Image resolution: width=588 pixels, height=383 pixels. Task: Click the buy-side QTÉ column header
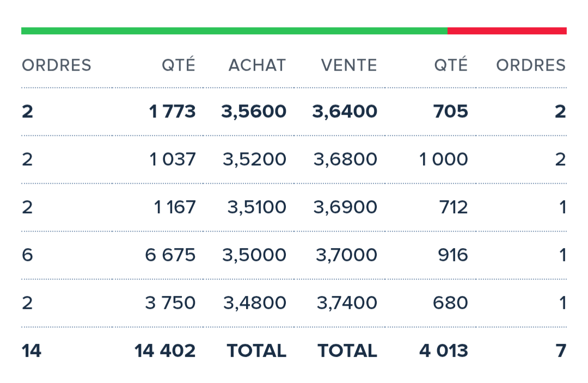pyautogui.click(x=179, y=64)
